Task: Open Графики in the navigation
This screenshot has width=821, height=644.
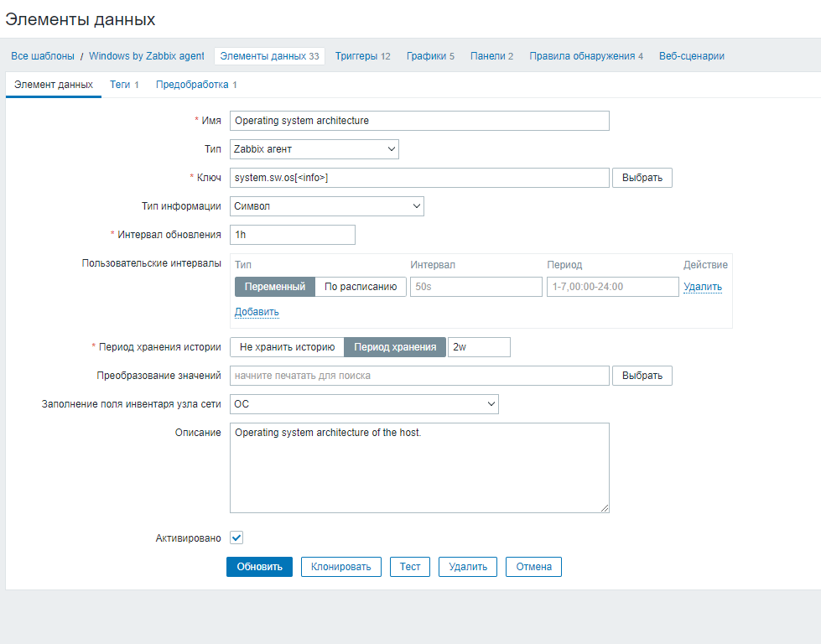Action: coord(429,56)
